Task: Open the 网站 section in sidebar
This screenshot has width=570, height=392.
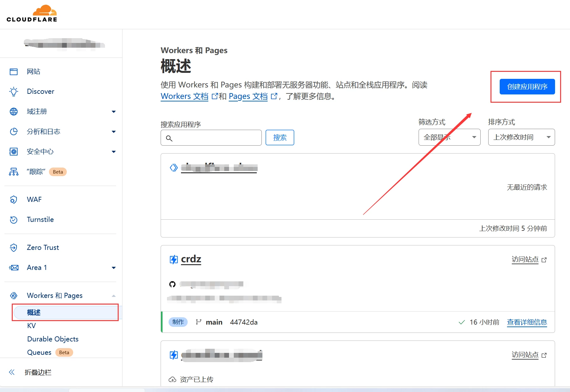Action: click(x=33, y=71)
